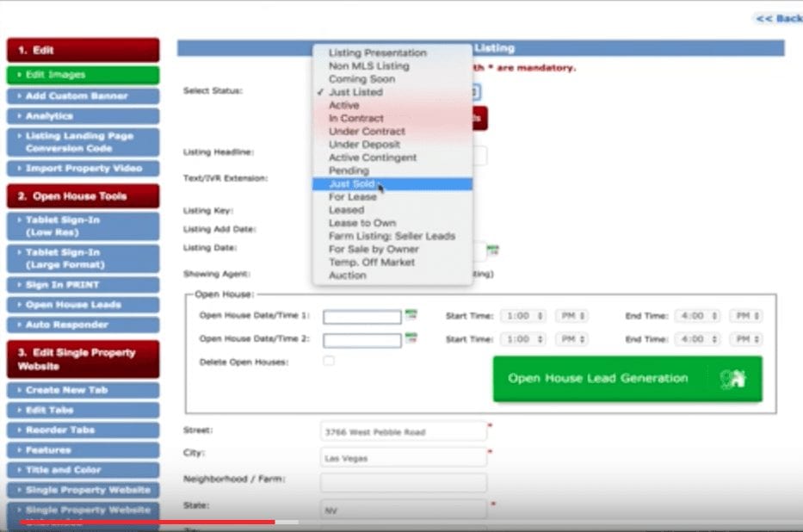Open End Time AM/PM dropdown for Open House 1
The image size is (803, 532).
[x=746, y=316]
